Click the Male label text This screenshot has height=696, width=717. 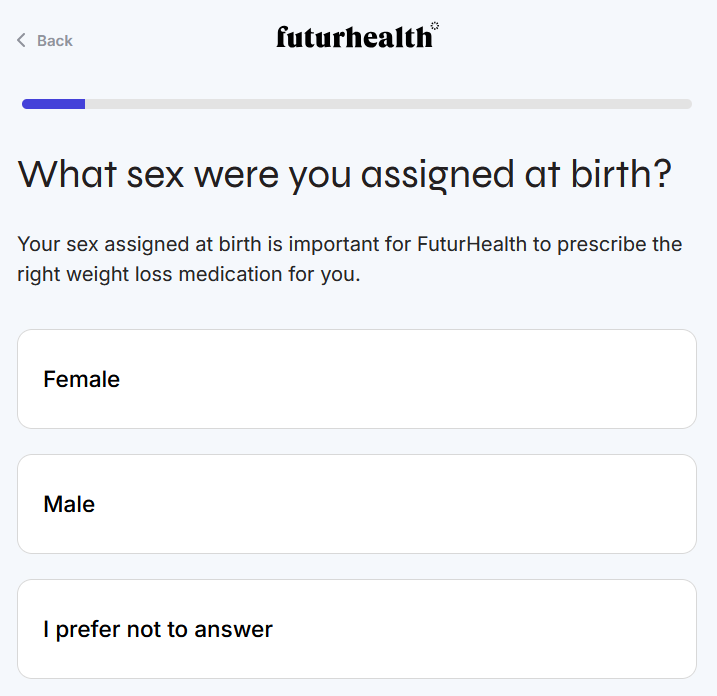pos(69,505)
